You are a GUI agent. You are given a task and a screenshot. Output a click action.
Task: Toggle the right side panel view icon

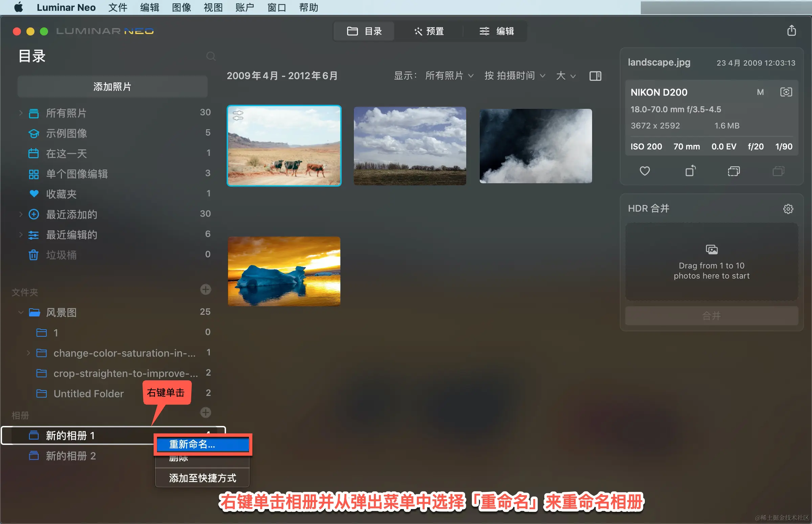[x=595, y=76]
